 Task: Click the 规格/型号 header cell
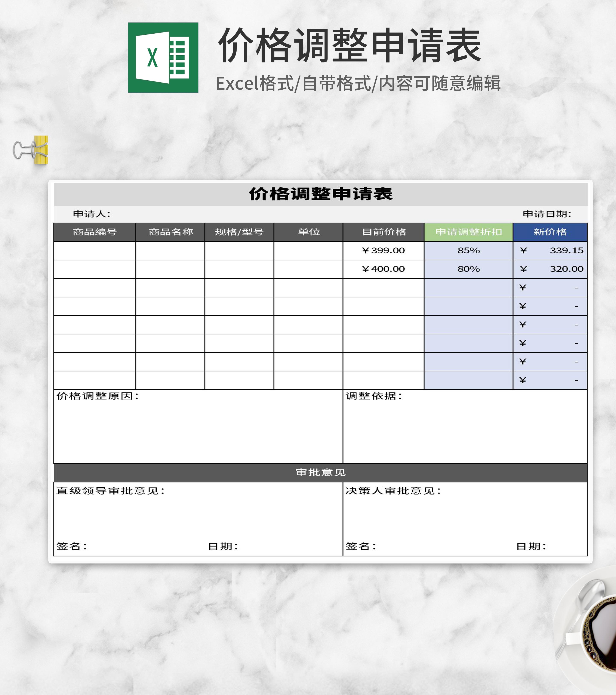239,232
